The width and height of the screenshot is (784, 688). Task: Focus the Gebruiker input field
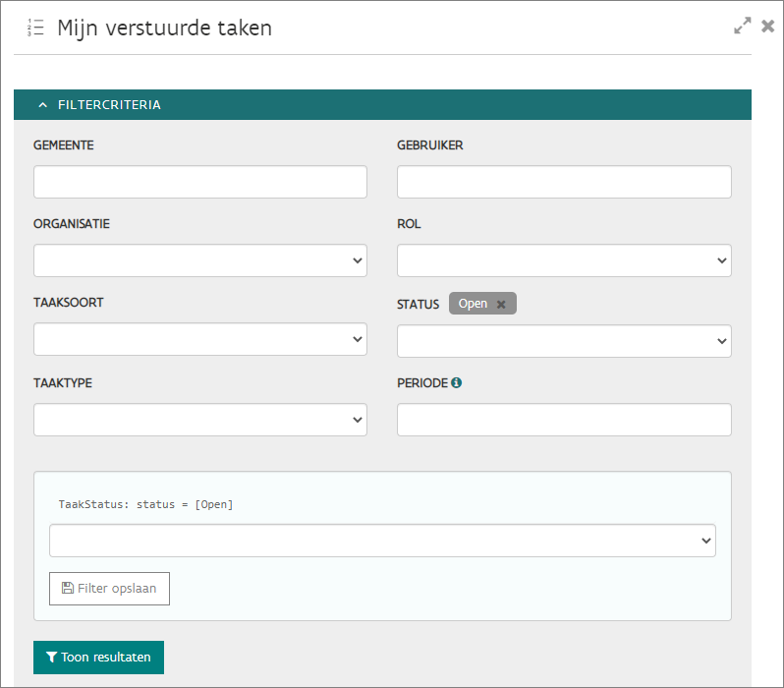[564, 182]
